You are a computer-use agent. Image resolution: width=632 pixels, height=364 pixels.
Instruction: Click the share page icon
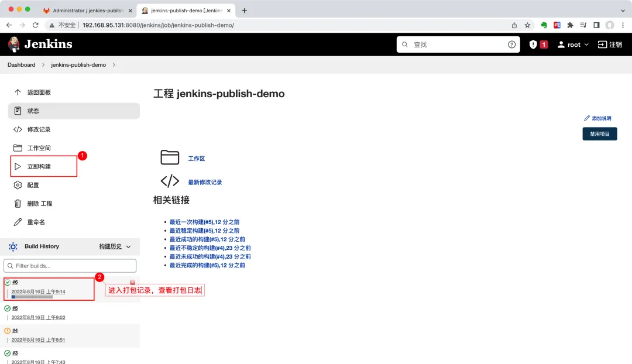coord(514,25)
